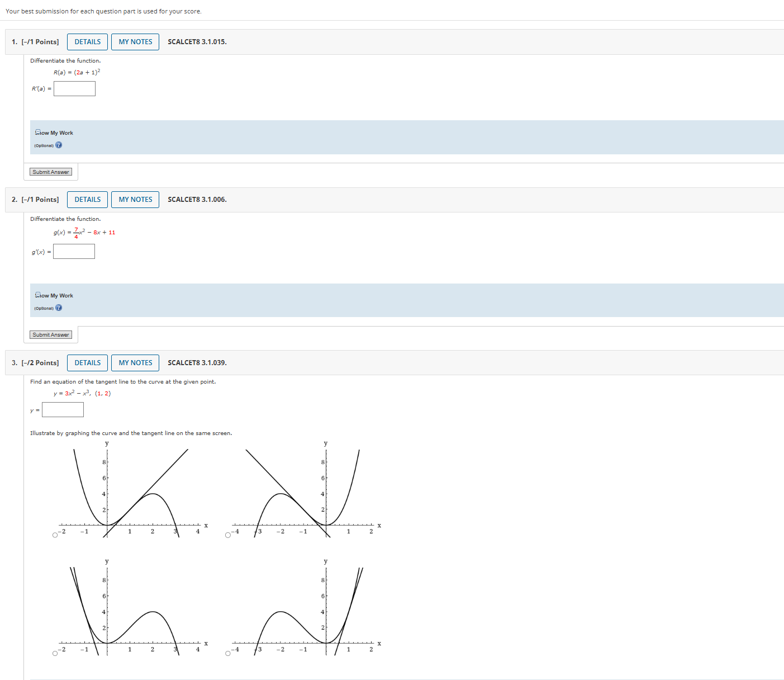Click the top-left graph with rising tangent line
Image resolution: width=784 pixels, height=680 pixels.
coord(133,490)
